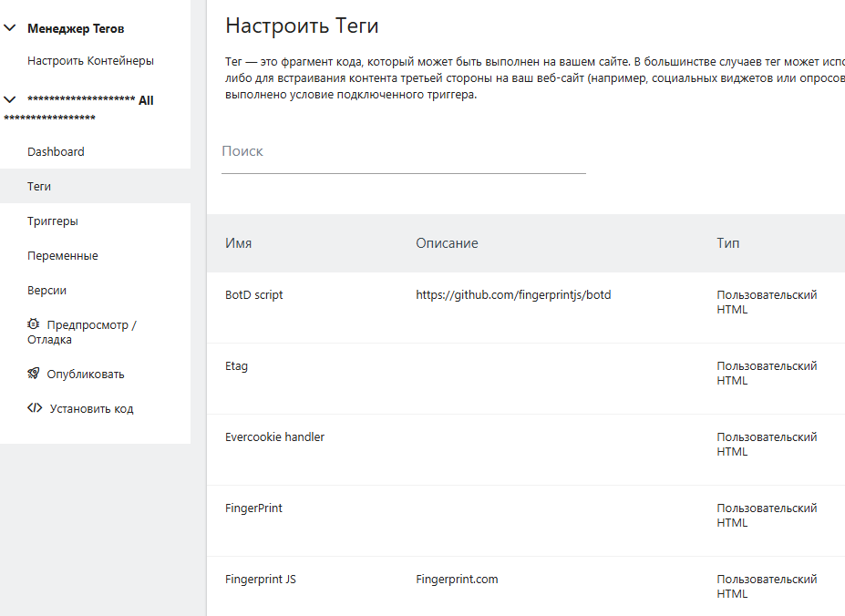Viewport: 845px width, 616px height.
Task: Select the code icon beside Установить код
Action: point(33,408)
